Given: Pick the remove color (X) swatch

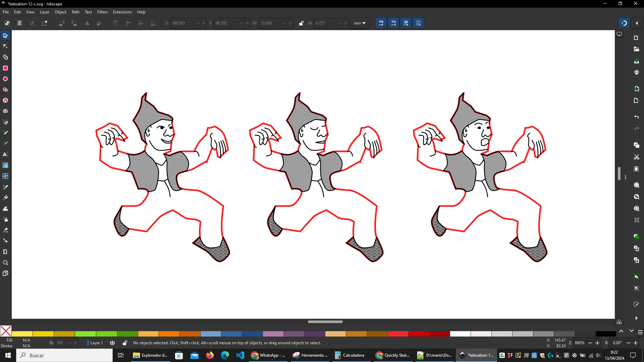Looking at the screenshot, I should coord(6,331).
